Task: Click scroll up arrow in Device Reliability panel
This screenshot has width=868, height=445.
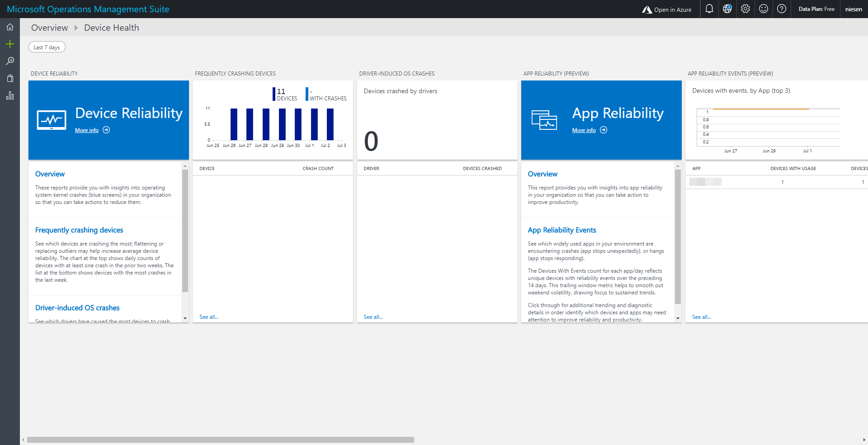Action: pos(185,166)
